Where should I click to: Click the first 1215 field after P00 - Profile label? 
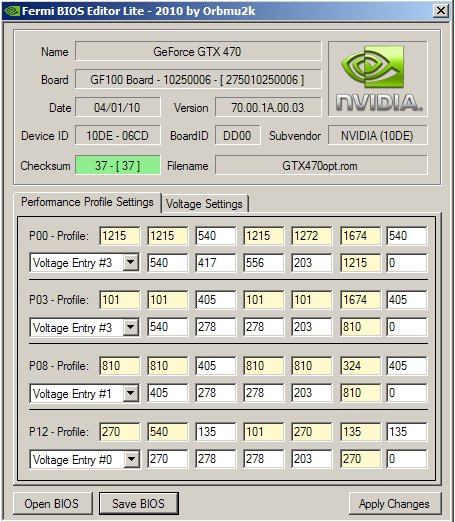click(120, 236)
